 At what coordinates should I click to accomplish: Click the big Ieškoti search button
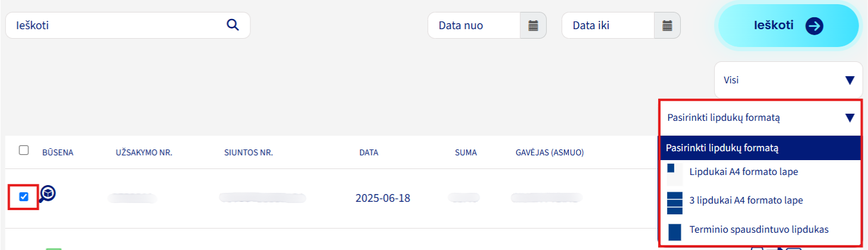(788, 26)
